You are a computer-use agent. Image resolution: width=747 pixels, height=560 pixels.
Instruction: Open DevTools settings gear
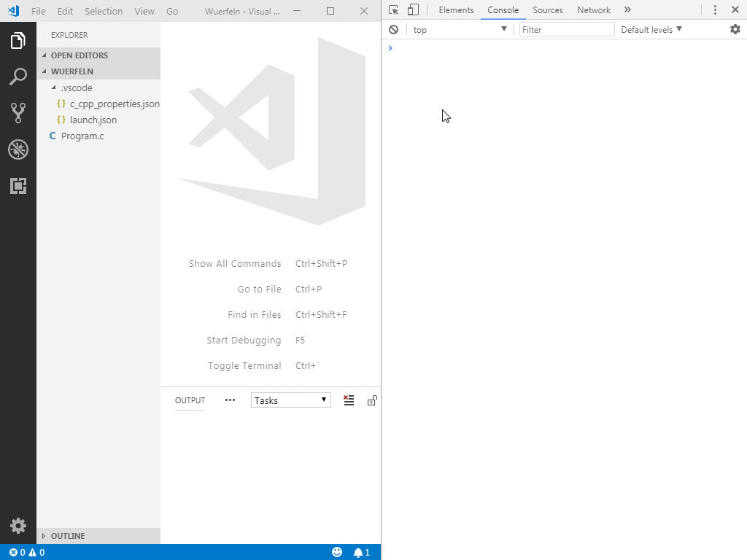pos(735,29)
